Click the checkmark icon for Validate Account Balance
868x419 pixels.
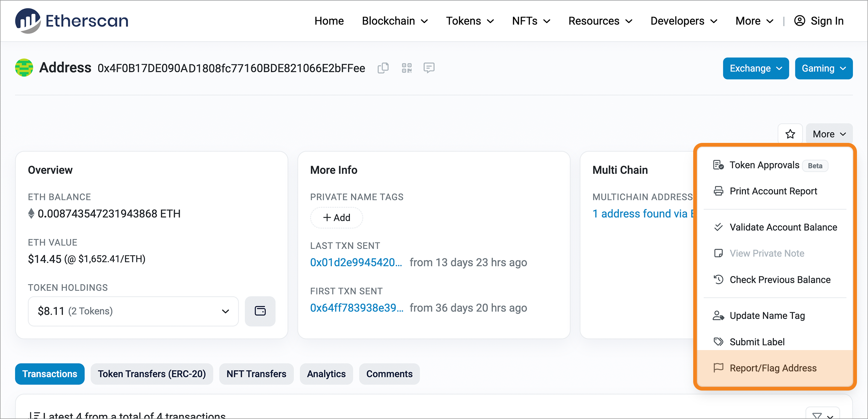click(718, 227)
